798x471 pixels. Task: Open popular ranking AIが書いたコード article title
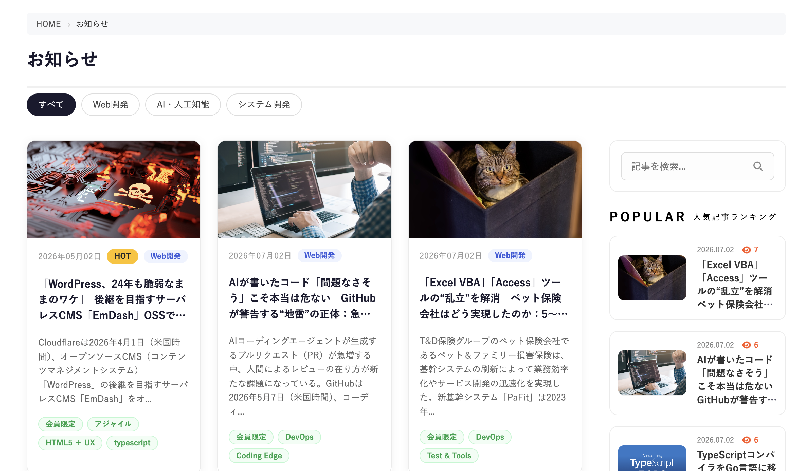pyautogui.click(x=736, y=379)
